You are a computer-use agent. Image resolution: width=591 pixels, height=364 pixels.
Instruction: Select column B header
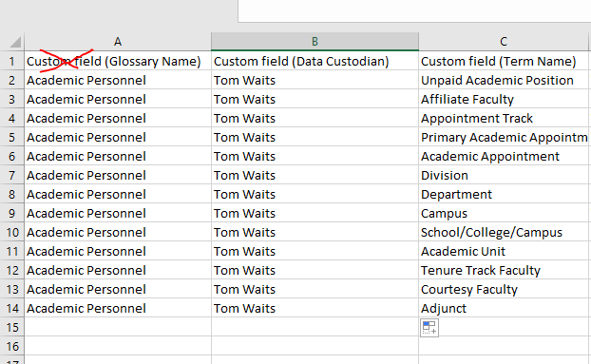tap(315, 42)
